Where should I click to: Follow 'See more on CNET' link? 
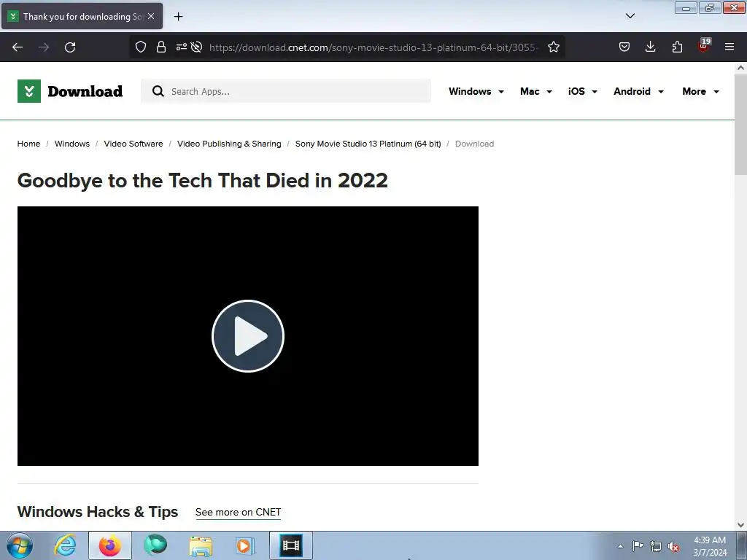239,512
